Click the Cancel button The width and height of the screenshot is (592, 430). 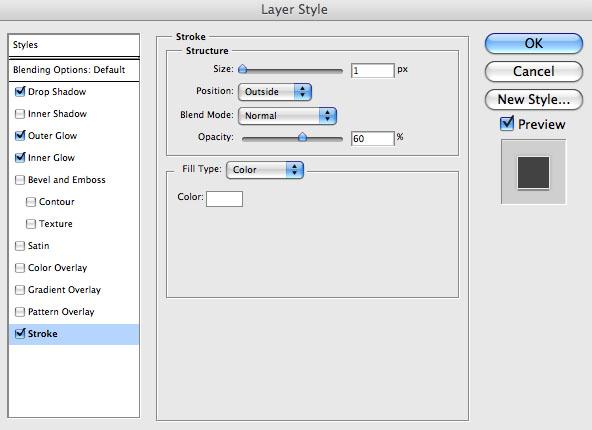[533, 71]
